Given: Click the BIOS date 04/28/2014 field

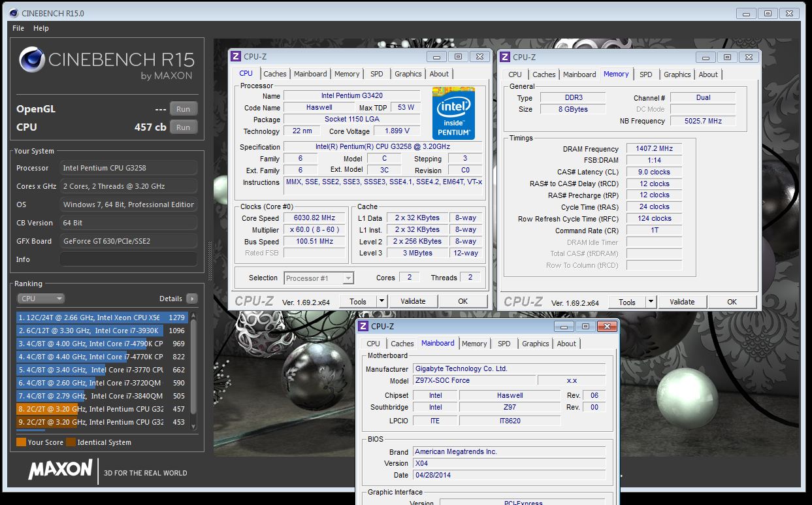Looking at the screenshot, I should 509,475.
